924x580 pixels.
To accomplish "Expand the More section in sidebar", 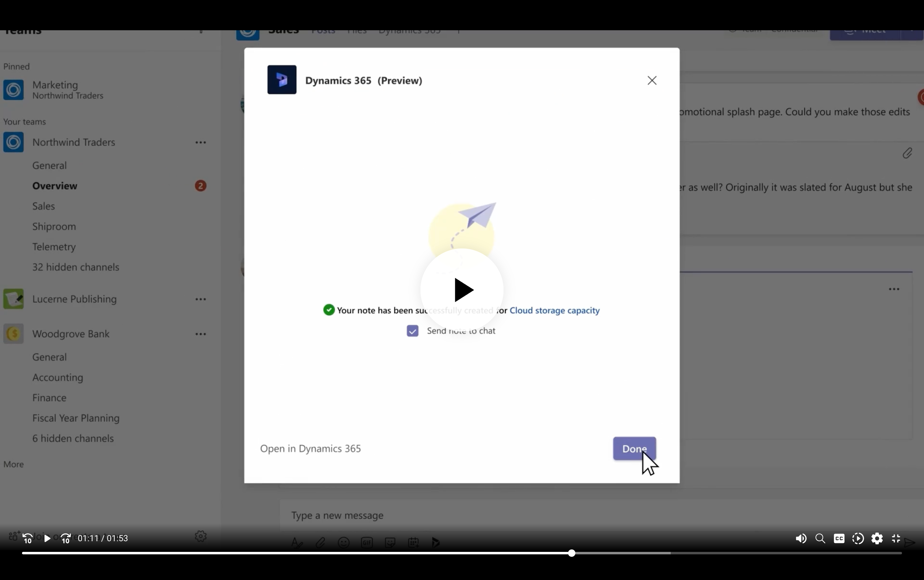I will 13,464.
